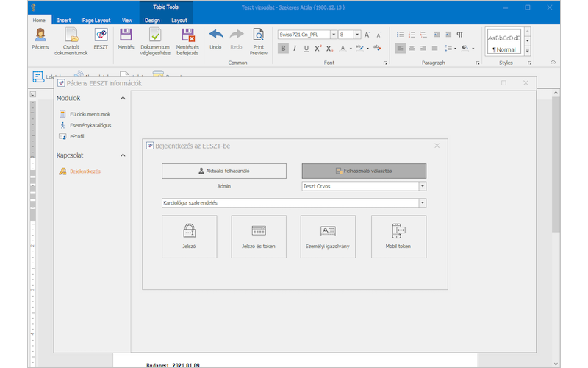Toggle Italic formatting
Image resolution: width=588 pixels, height=368 pixels.
pyautogui.click(x=295, y=49)
